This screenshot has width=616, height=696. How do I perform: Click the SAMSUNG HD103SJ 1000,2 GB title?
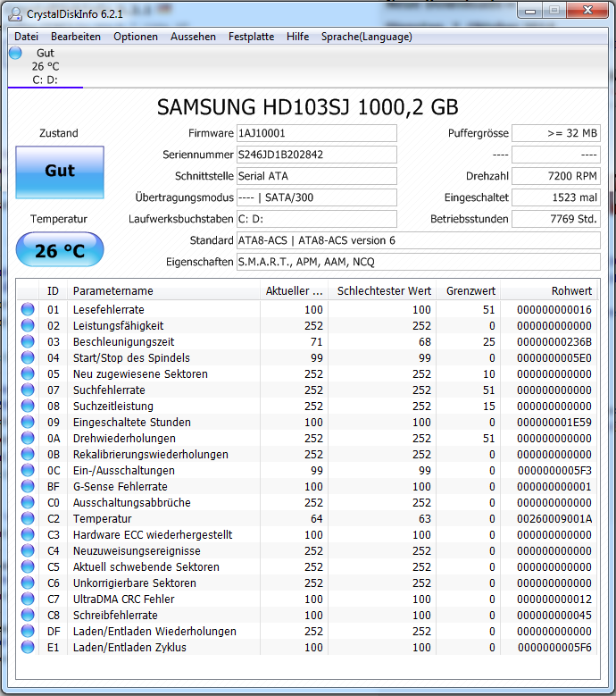308,107
